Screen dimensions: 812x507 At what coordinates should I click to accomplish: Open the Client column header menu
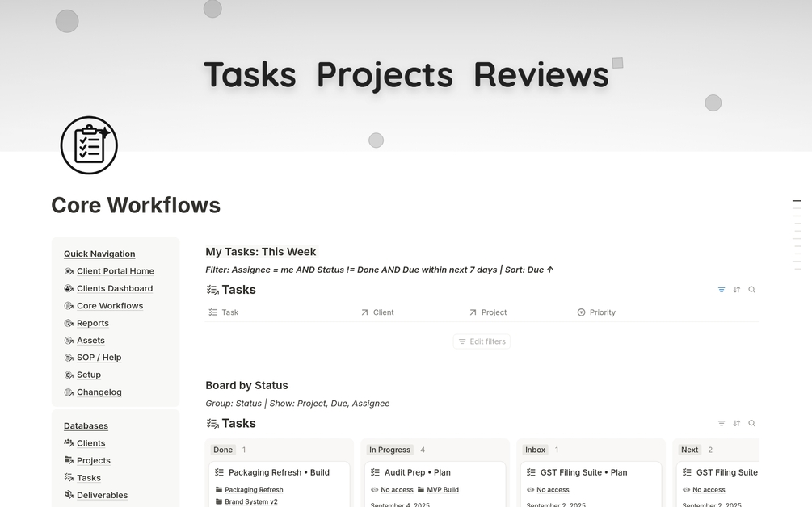click(383, 312)
